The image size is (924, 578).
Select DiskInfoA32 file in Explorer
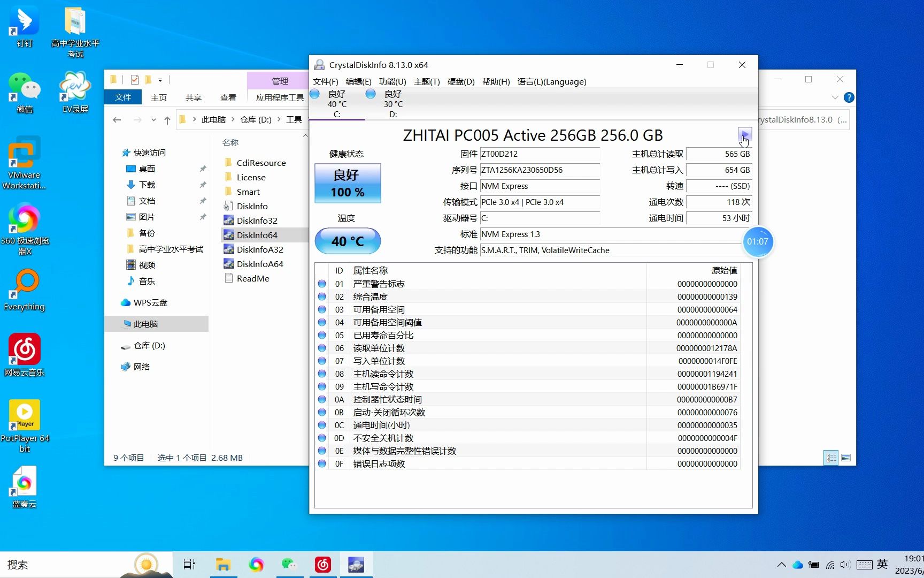coord(260,249)
